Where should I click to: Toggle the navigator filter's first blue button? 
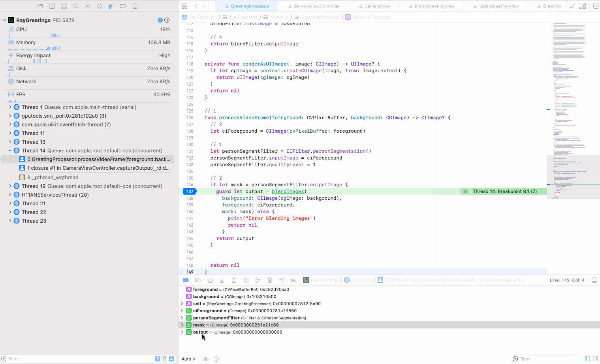158,359
